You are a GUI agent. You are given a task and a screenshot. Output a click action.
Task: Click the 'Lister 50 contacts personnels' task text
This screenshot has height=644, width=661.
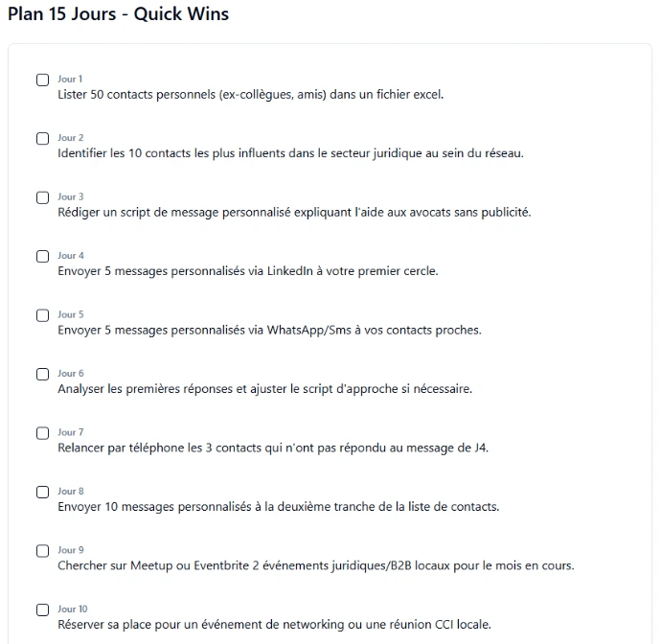(250, 95)
